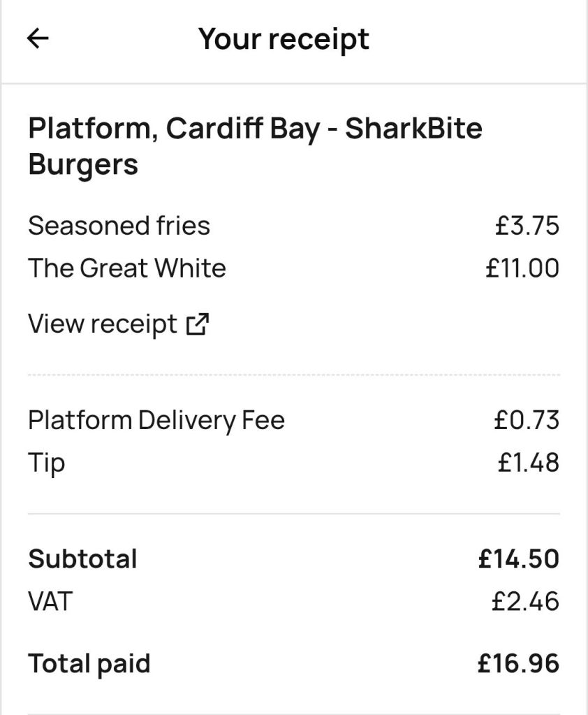Image resolution: width=588 pixels, height=715 pixels.
Task: Select the Platform Delivery Fee label
Action: [x=156, y=420]
